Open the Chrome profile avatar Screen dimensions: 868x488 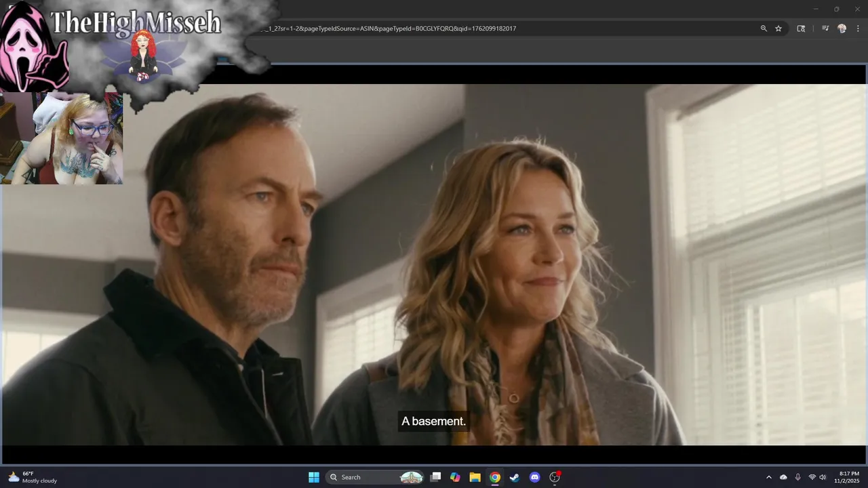click(x=842, y=28)
